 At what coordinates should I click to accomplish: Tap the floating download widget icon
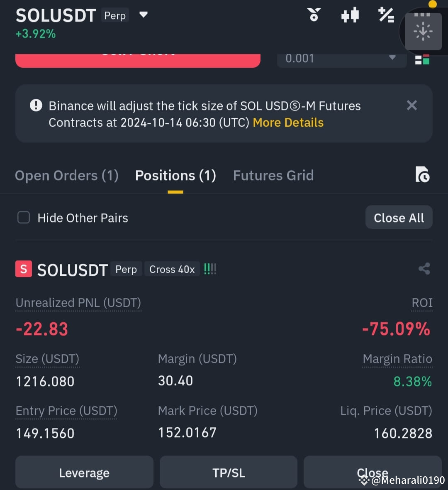click(x=423, y=32)
